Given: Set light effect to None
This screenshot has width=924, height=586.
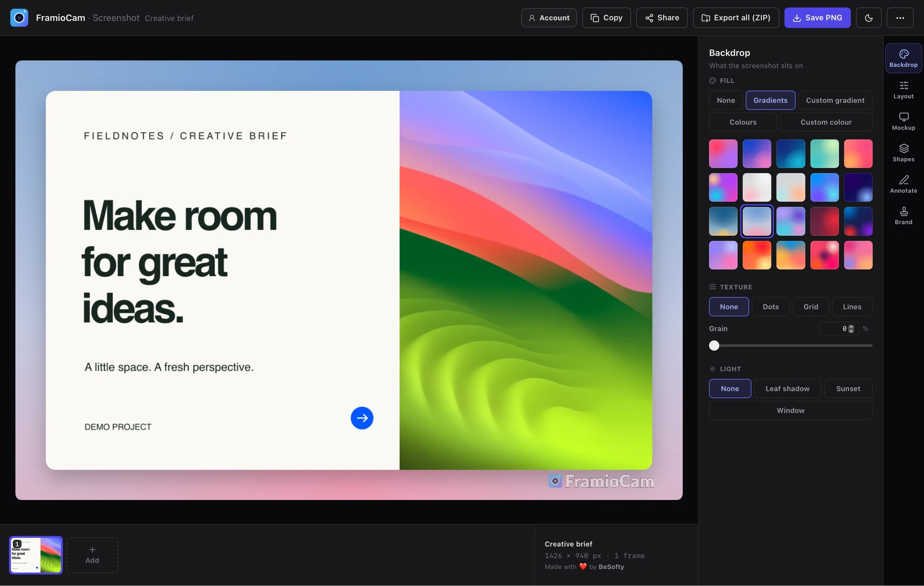Looking at the screenshot, I should (x=730, y=388).
